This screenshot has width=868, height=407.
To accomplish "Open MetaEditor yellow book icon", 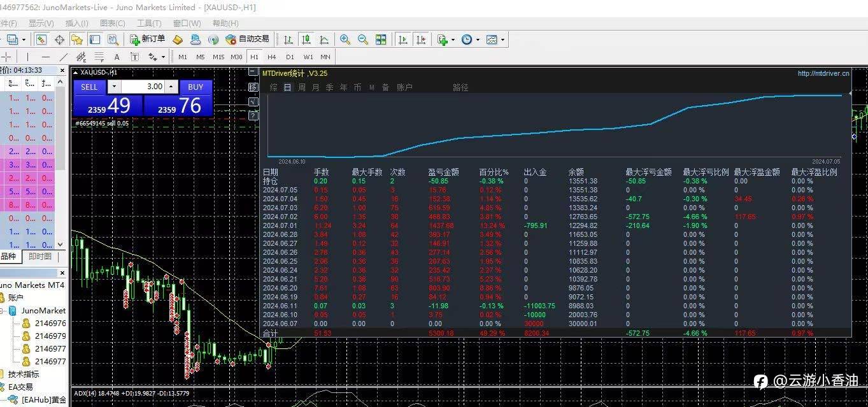I will [178, 39].
